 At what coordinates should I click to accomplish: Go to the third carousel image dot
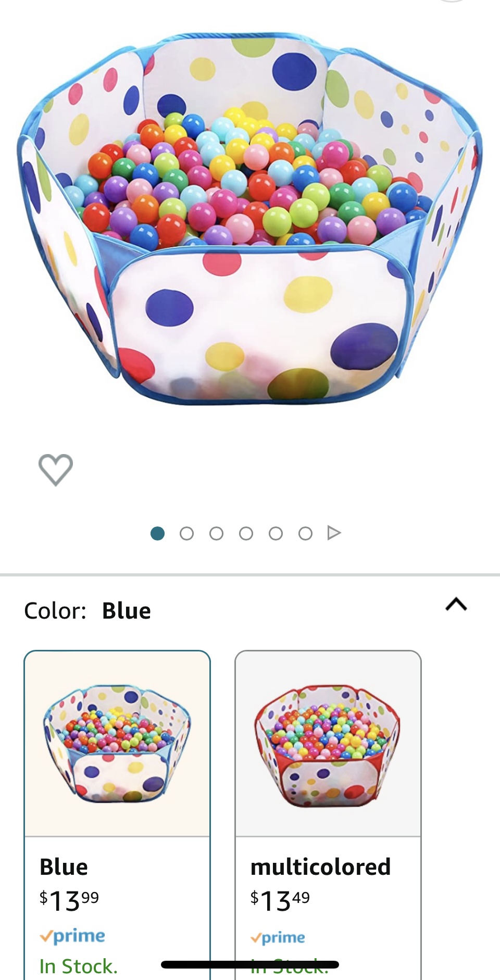(216, 533)
